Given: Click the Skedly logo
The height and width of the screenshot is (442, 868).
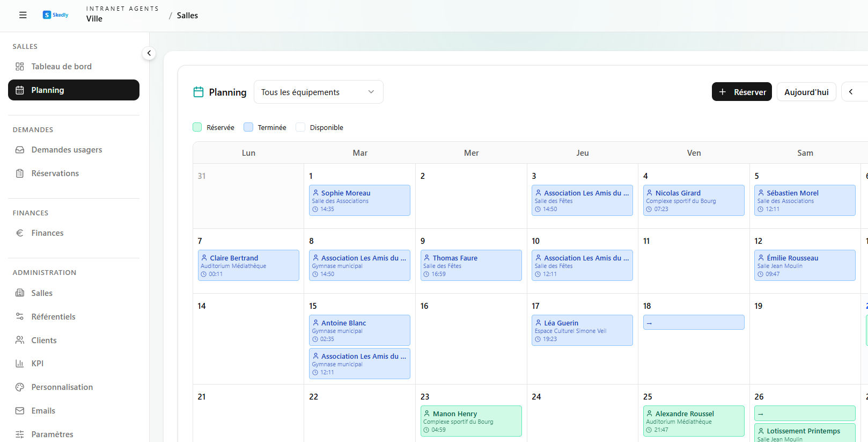Looking at the screenshot, I should pos(56,15).
